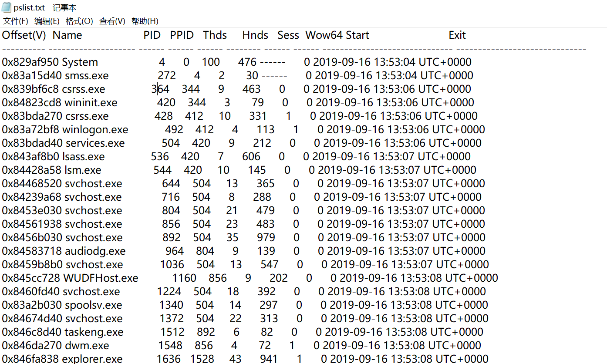Click the explorer.exe process name
The width and height of the screenshot is (607, 364).
(x=92, y=359)
